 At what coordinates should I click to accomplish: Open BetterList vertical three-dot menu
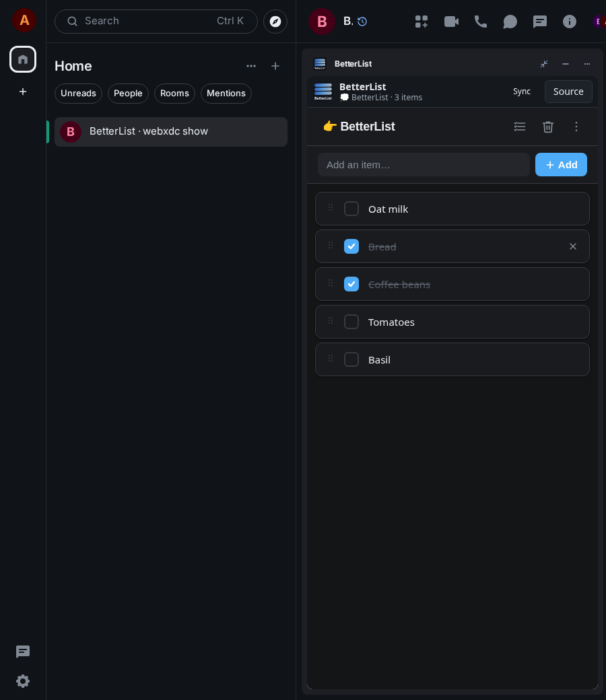pyautogui.click(x=576, y=127)
